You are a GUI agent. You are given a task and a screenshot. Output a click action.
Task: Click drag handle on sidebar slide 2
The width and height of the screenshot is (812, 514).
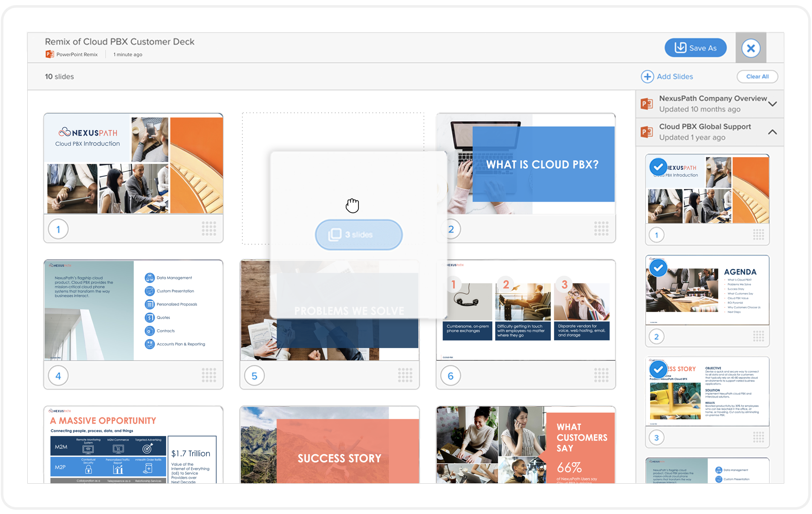click(758, 336)
